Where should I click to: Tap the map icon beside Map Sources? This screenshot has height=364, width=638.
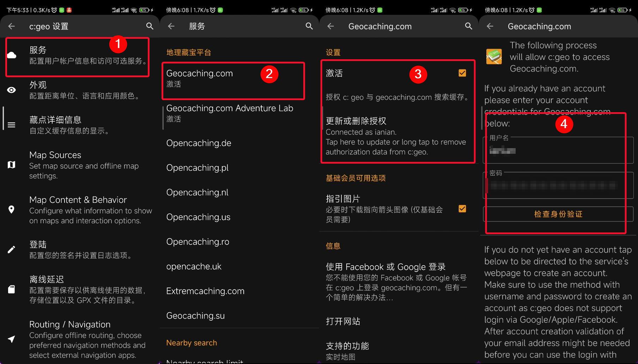[x=12, y=165]
